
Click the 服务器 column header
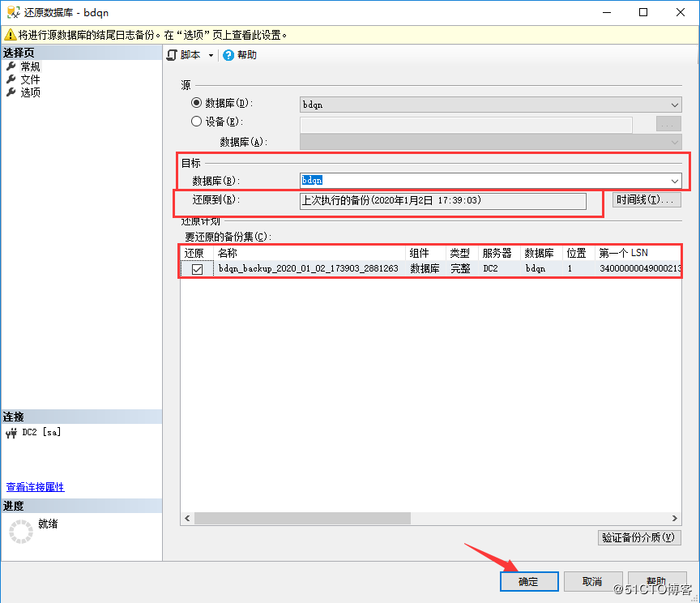499,253
